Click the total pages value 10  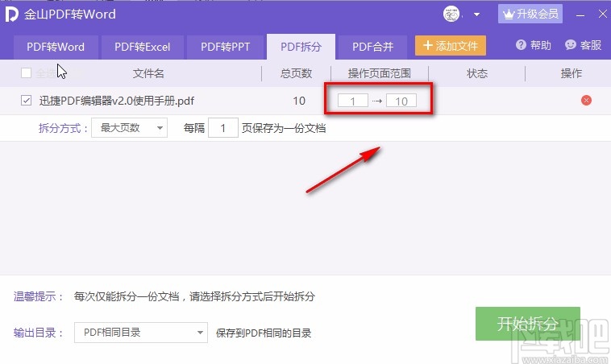coord(299,101)
